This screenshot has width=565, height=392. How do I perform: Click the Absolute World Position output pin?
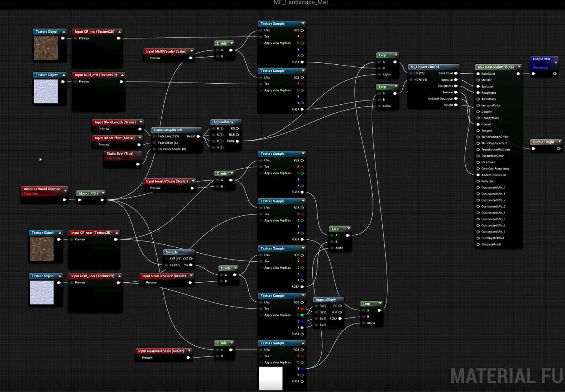tap(64, 200)
